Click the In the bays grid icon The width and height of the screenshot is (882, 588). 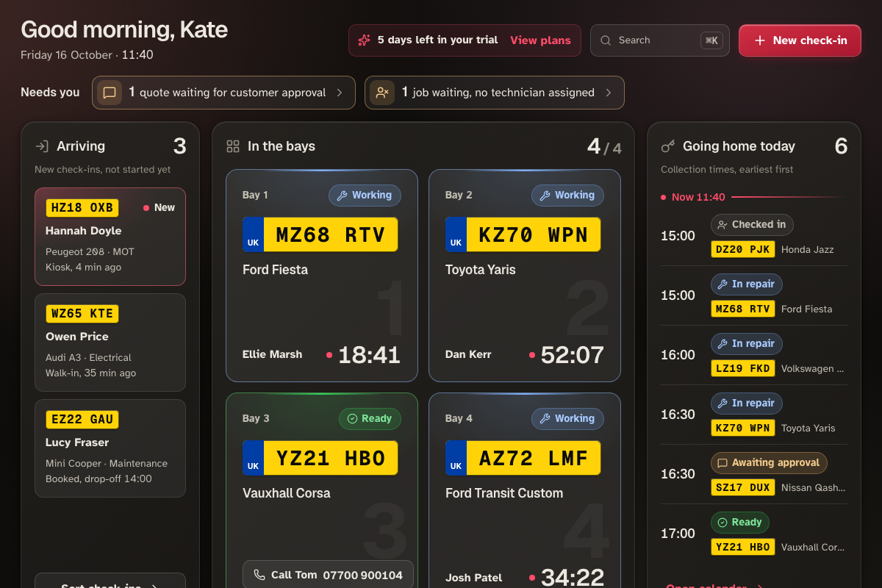pyautogui.click(x=233, y=146)
